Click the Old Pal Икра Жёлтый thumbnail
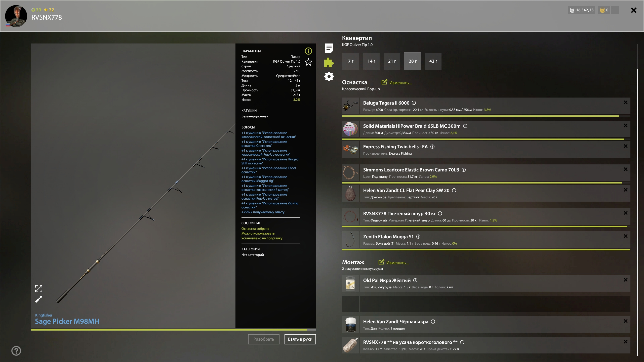 click(x=350, y=283)
